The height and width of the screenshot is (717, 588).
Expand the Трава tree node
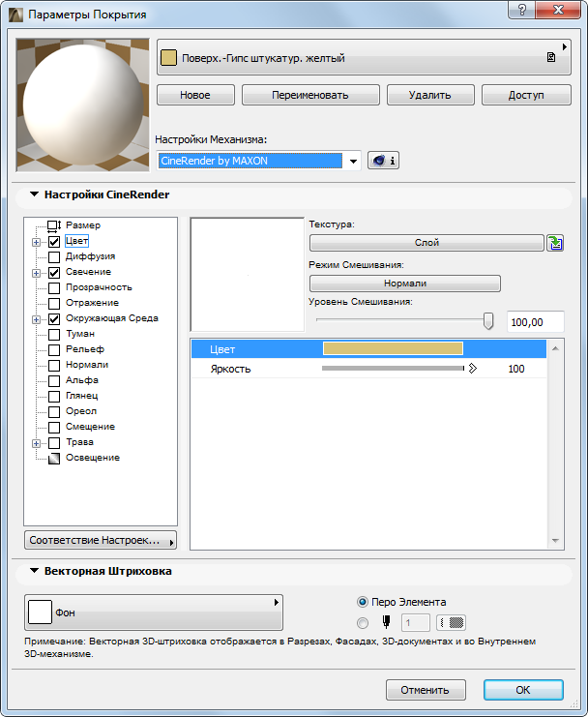36,443
